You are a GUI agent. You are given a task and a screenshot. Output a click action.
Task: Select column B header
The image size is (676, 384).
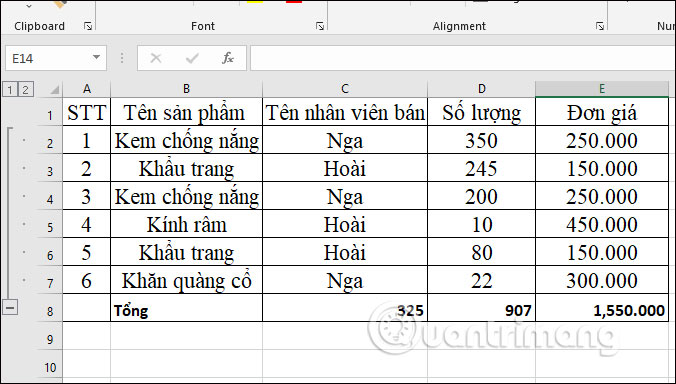click(x=186, y=89)
